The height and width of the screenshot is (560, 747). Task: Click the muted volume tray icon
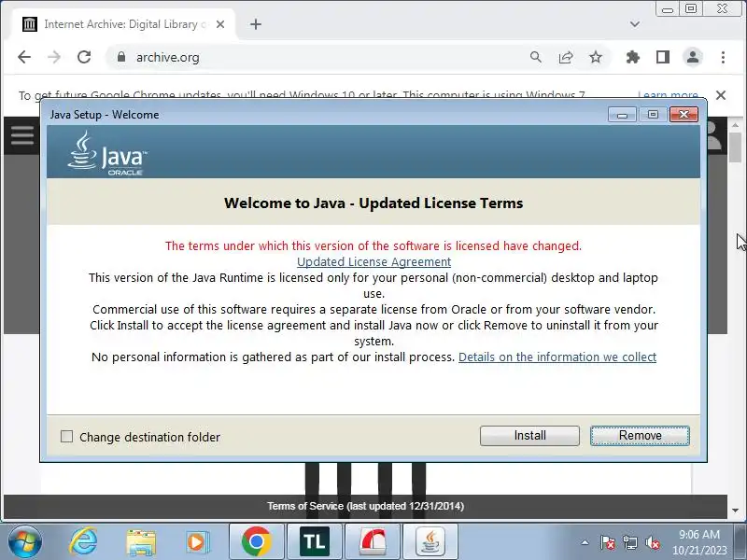652,542
